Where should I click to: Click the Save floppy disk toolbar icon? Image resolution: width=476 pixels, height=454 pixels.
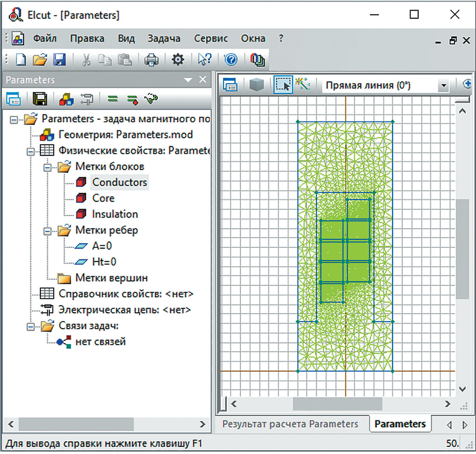click(x=59, y=60)
